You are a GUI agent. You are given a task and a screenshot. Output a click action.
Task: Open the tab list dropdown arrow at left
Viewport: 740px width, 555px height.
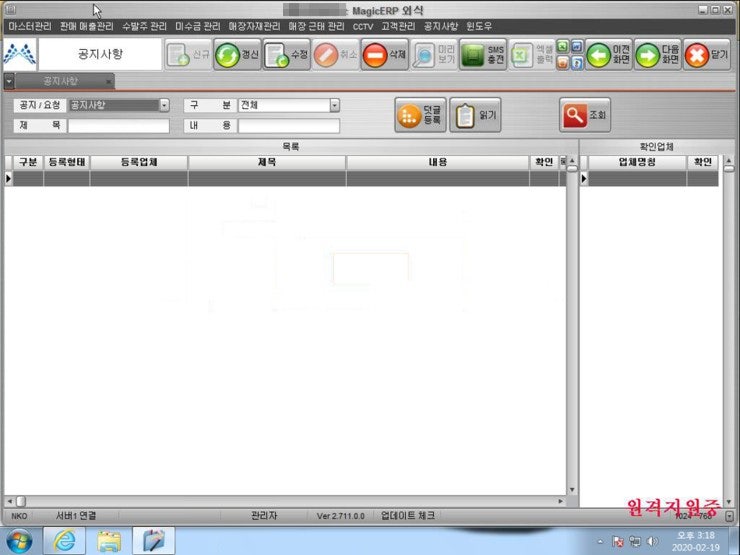pyautogui.click(x=9, y=82)
